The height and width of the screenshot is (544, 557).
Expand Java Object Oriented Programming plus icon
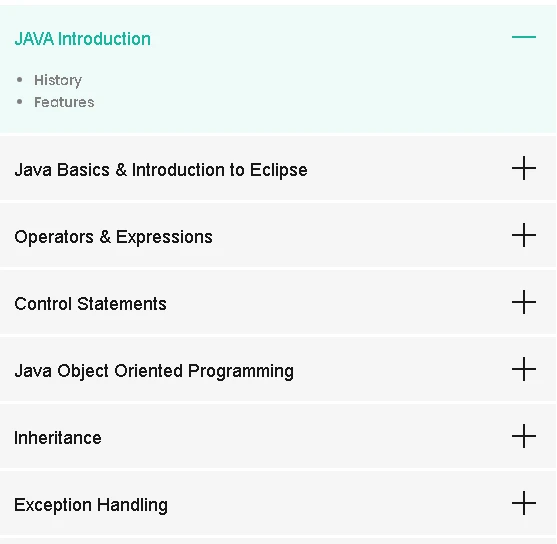[x=524, y=370]
